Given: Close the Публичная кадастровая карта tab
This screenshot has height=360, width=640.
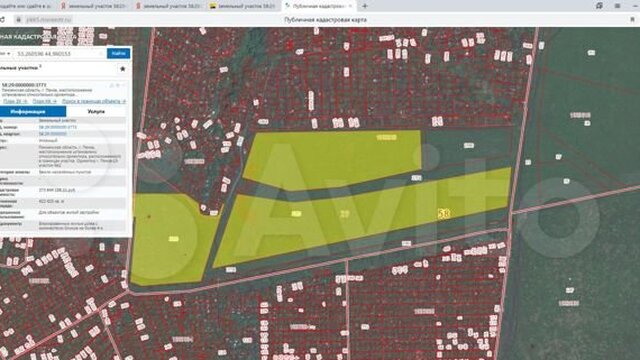Looking at the screenshot, I should [x=350, y=6].
